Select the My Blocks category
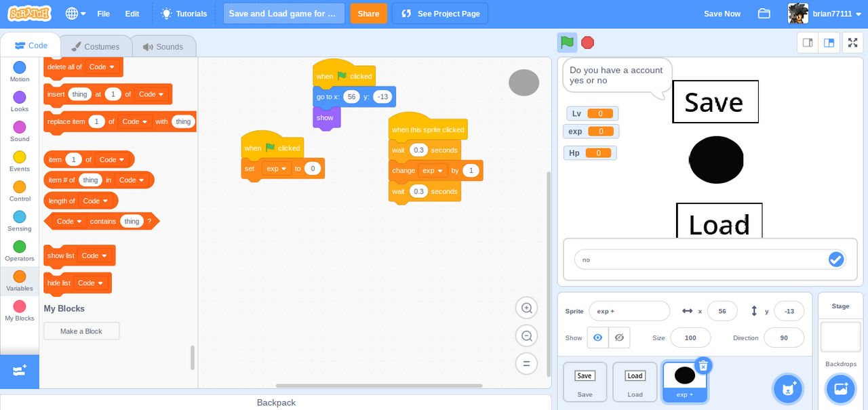The width and height of the screenshot is (868, 410). point(20,310)
